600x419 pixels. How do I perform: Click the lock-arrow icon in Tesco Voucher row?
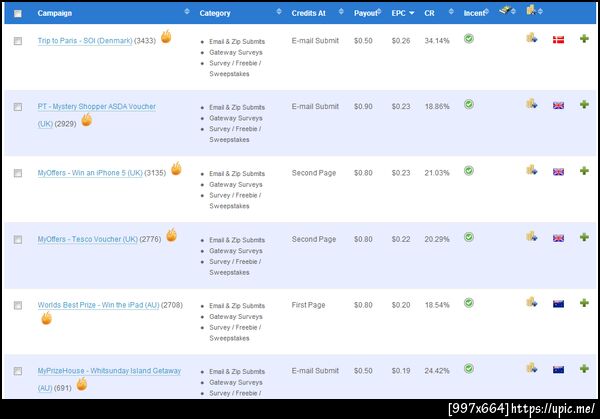[x=532, y=236]
